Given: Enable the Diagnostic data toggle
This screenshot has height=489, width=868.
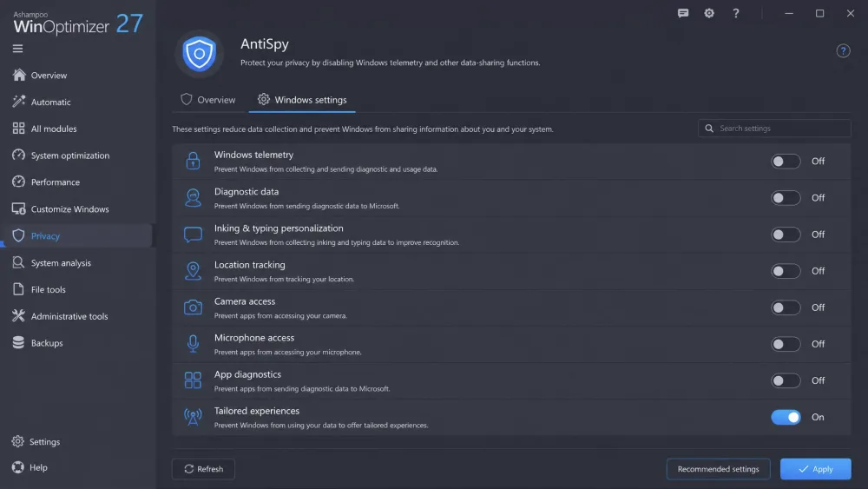Looking at the screenshot, I should (x=786, y=198).
